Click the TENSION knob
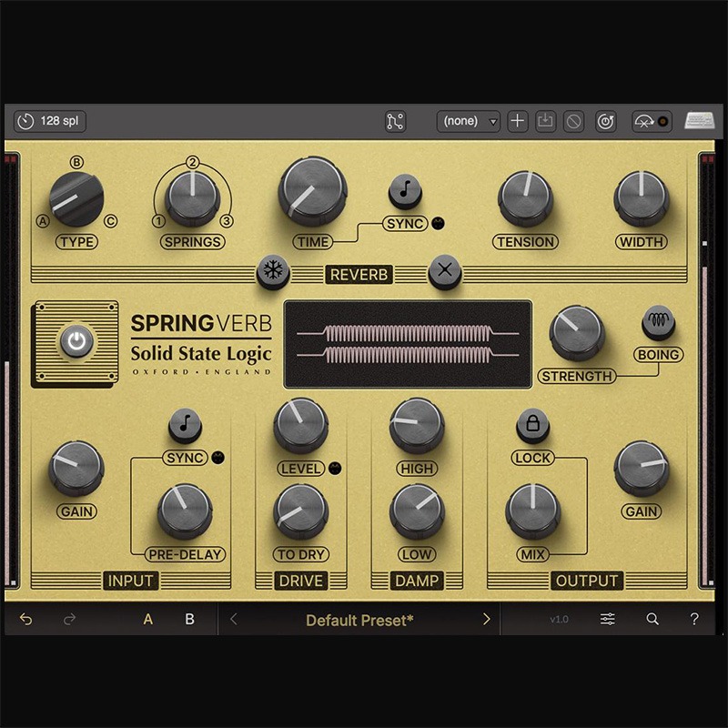The height and width of the screenshot is (728, 728). click(526, 198)
